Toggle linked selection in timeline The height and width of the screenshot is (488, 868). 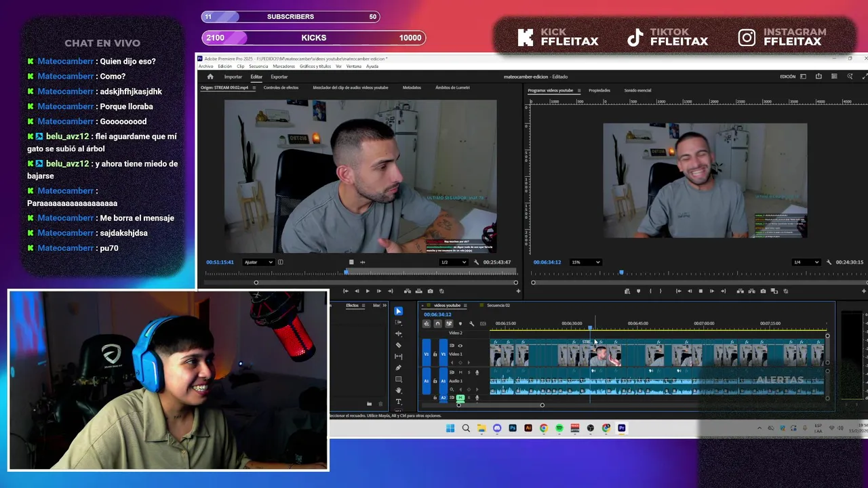[449, 324]
